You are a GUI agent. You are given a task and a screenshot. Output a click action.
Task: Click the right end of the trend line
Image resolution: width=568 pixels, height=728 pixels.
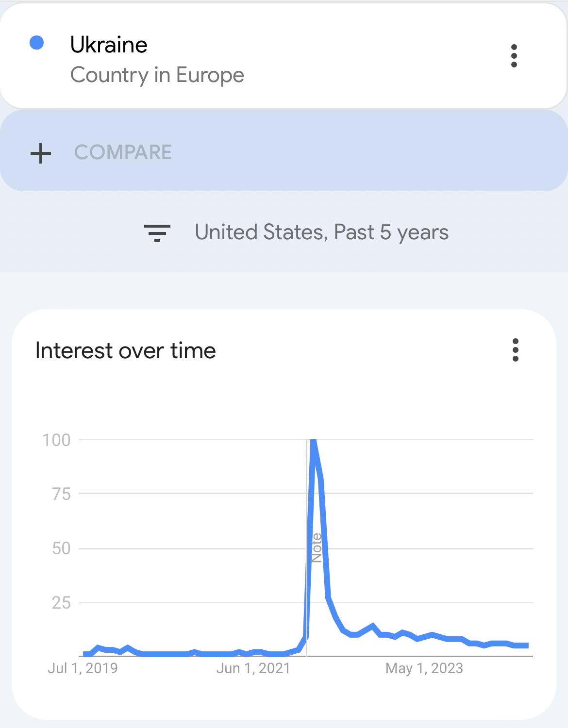coord(526,645)
